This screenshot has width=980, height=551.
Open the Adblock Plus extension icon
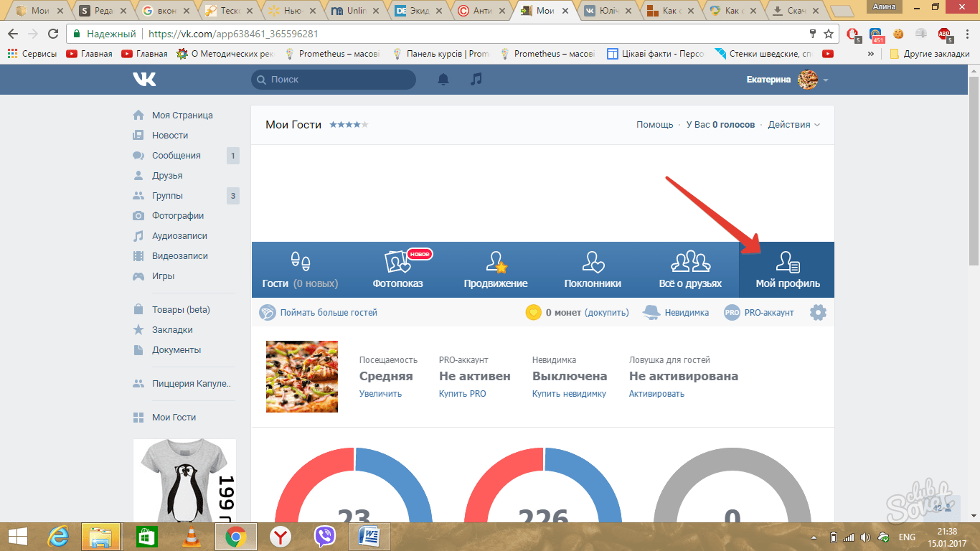coord(945,34)
